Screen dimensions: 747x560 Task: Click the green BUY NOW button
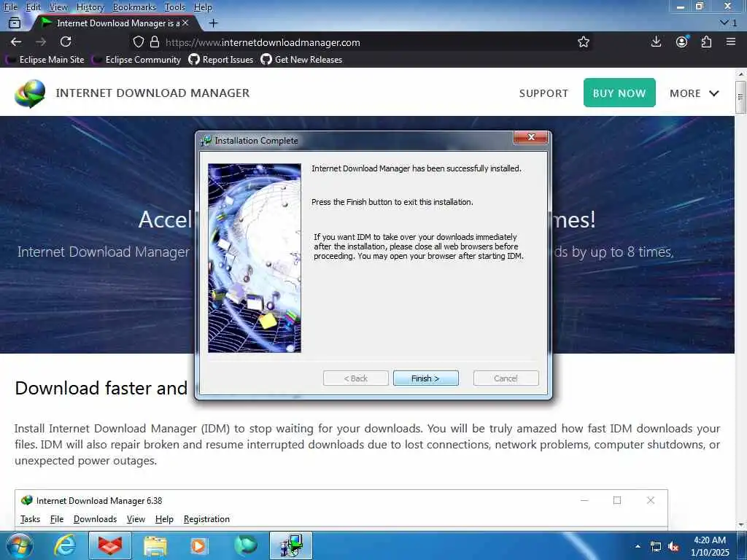[619, 93]
